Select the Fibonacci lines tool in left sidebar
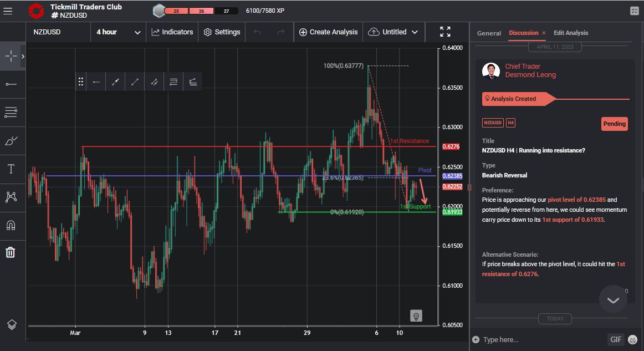The height and width of the screenshot is (351, 644). [x=11, y=112]
